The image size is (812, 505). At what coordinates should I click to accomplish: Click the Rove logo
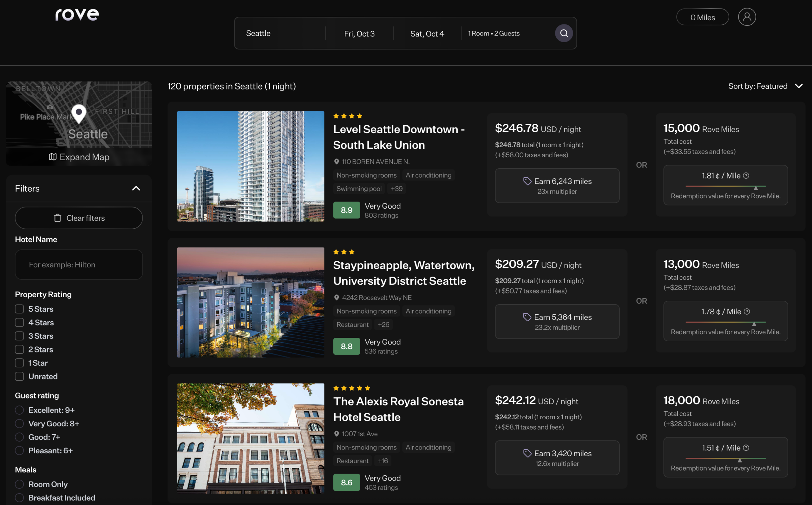coord(77,15)
